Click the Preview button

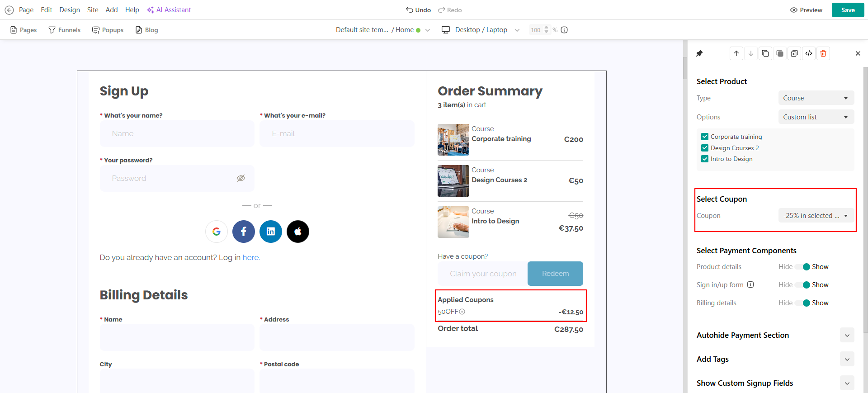(x=806, y=10)
